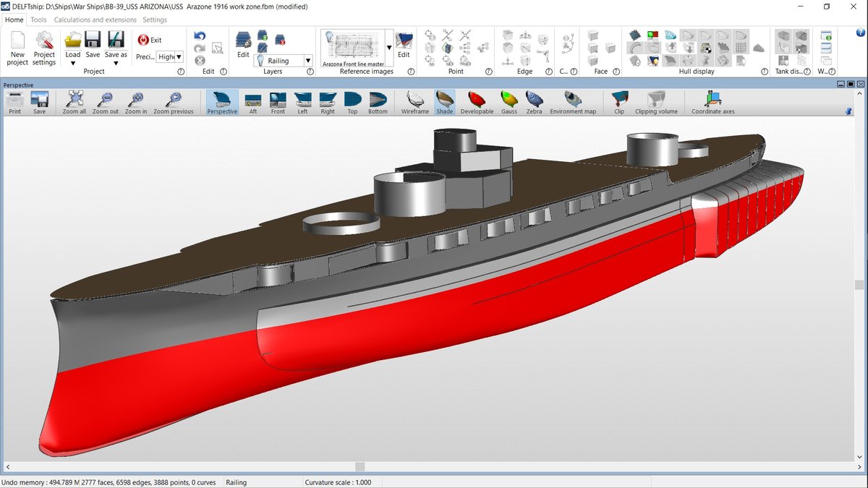This screenshot has height=488, width=868.
Task: Click the Clipping volume tool
Action: click(656, 102)
